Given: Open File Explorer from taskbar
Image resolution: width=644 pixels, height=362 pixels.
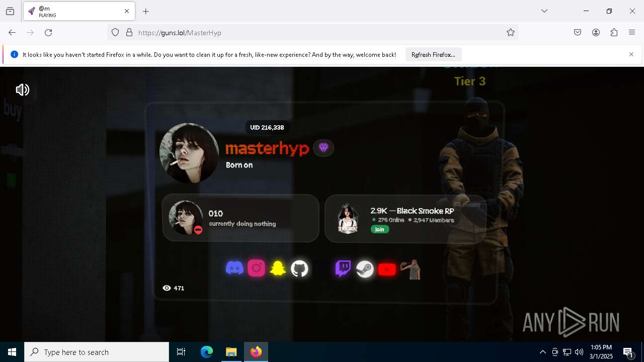Looking at the screenshot, I should point(231,352).
